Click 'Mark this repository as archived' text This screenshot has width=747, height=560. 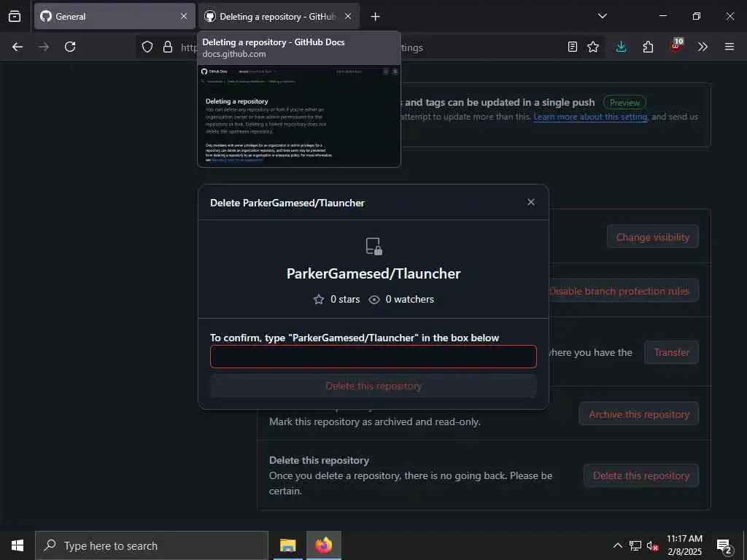pyautogui.click(x=374, y=422)
